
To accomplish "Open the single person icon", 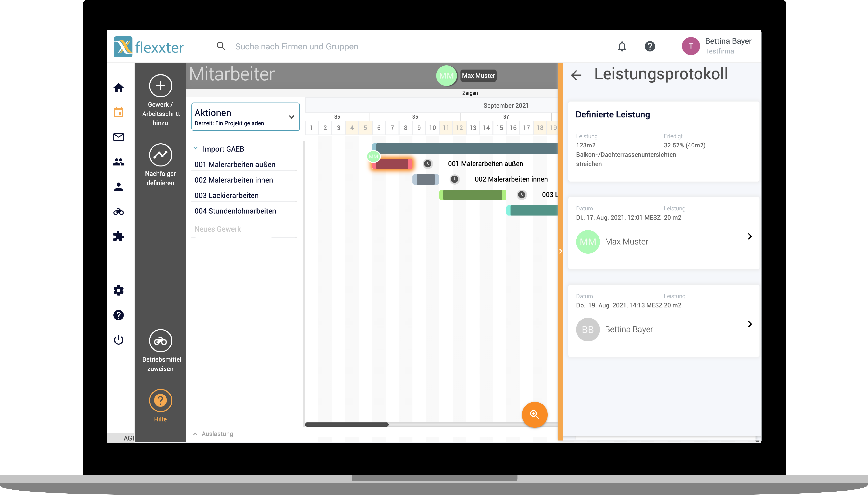I will click(x=118, y=187).
